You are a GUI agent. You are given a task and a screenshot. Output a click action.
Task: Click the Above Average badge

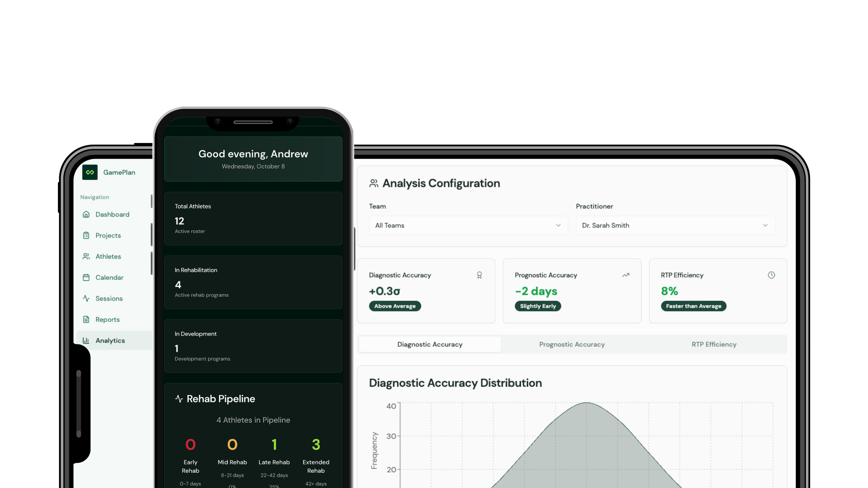(x=394, y=306)
